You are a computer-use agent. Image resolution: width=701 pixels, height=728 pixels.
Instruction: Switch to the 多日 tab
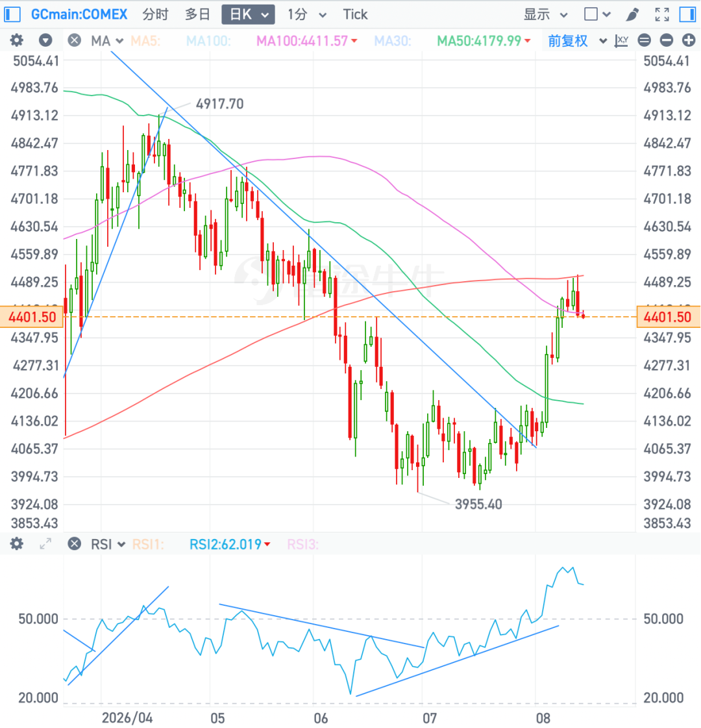pos(197,14)
